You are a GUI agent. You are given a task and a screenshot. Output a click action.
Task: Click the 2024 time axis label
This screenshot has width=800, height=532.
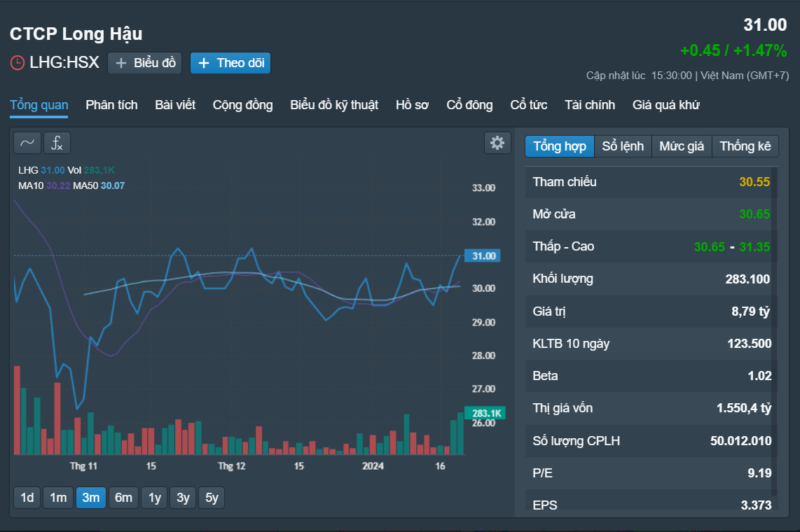tap(373, 465)
